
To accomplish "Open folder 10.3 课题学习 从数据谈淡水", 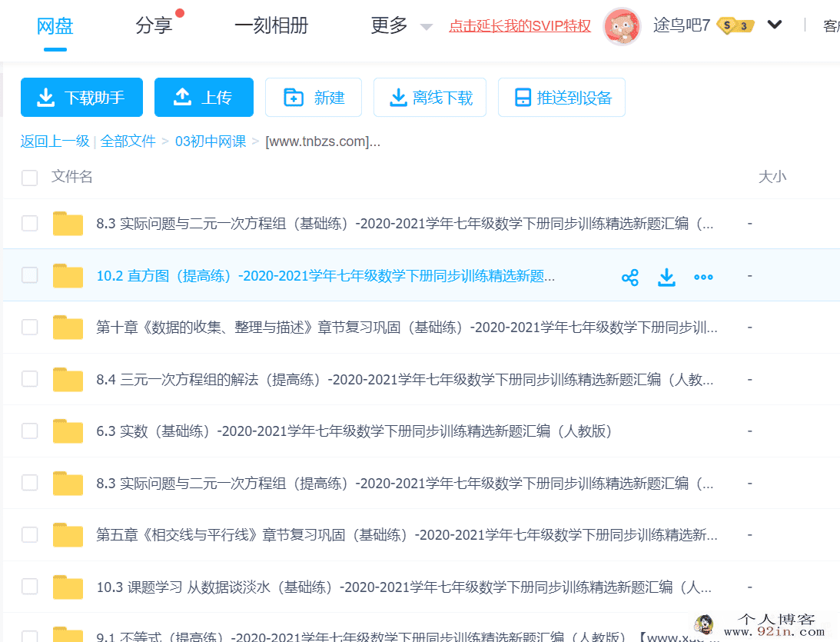I will click(x=404, y=587).
